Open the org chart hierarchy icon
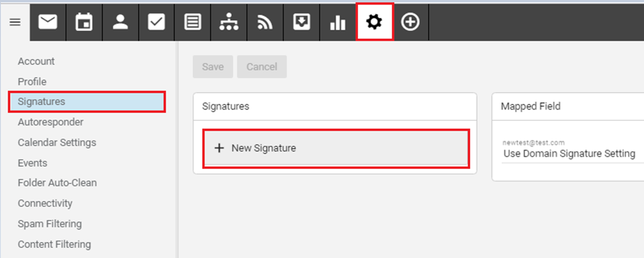The height and width of the screenshot is (258, 644). (x=229, y=22)
